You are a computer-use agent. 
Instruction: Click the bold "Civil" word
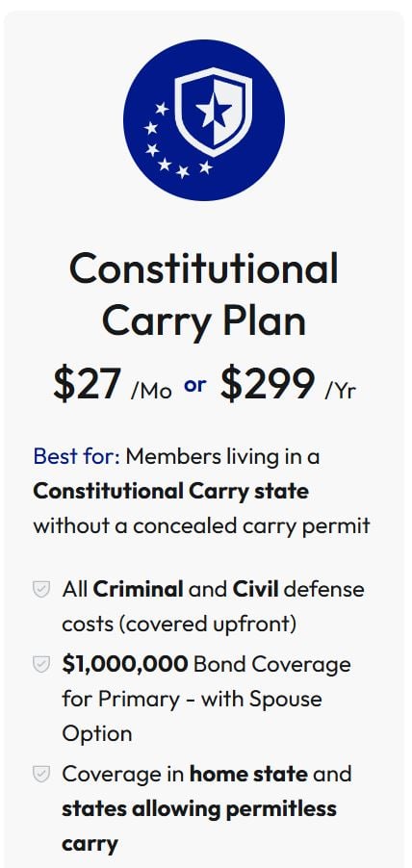pos(255,589)
